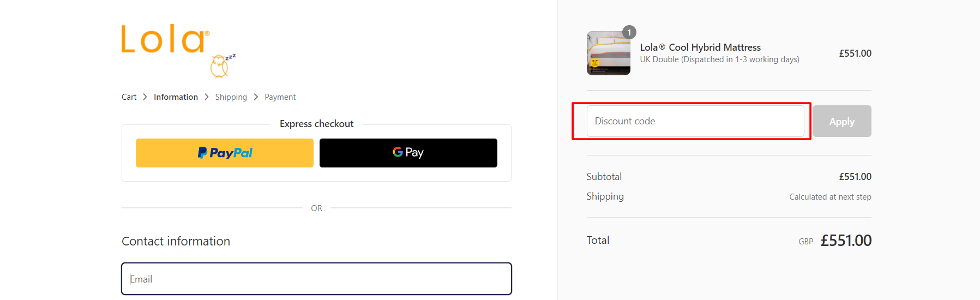Viewport: 980px width, 300px height.
Task: Click the Lola Cool Hybrid Mattress title
Action: [700, 47]
